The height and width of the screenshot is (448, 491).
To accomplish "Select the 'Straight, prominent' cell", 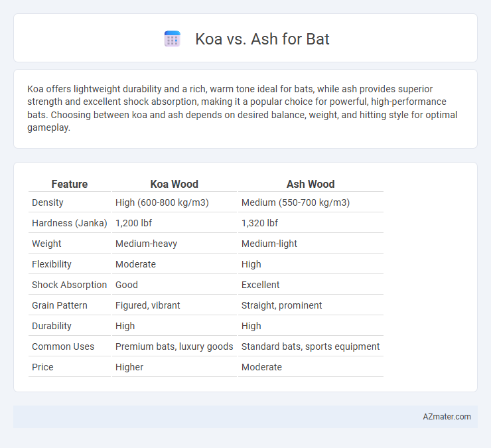I will coord(281,305).
